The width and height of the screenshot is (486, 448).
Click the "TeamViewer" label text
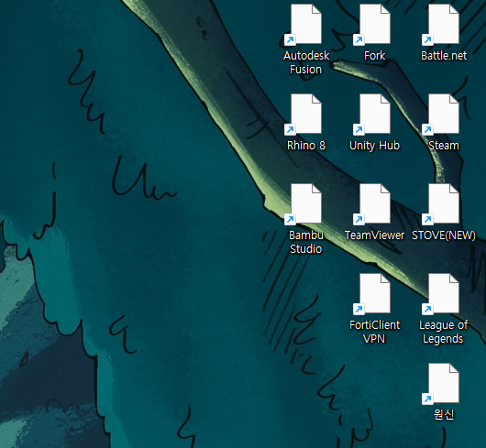pos(374,235)
